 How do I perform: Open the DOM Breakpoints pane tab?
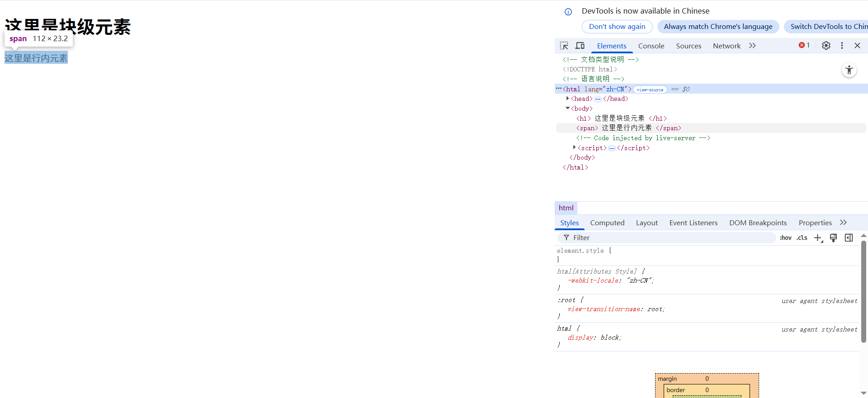pos(758,223)
